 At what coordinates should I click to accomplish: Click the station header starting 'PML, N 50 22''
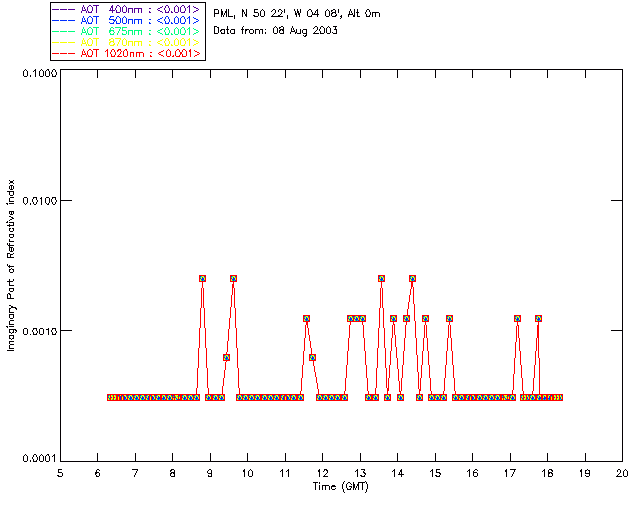click(x=297, y=14)
